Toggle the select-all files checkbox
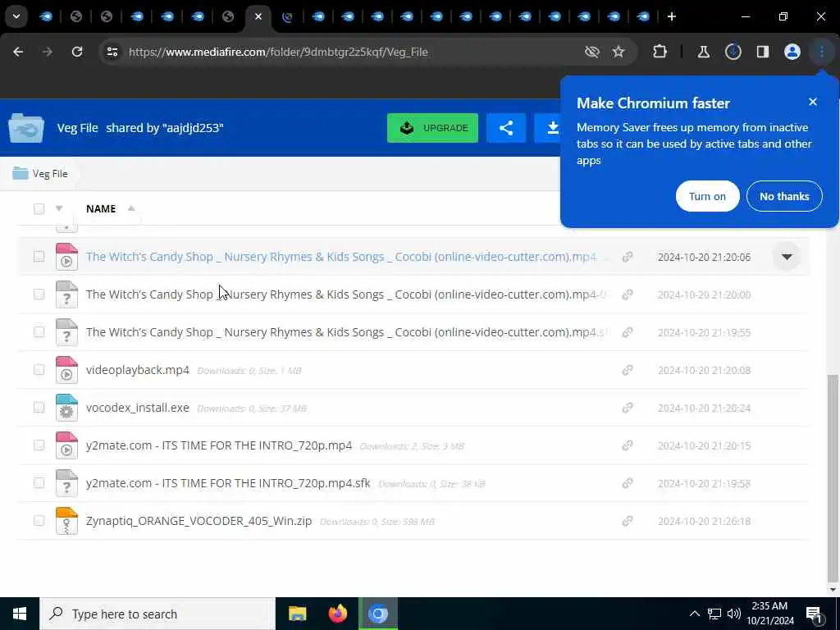This screenshot has height=630, width=840. point(39,209)
